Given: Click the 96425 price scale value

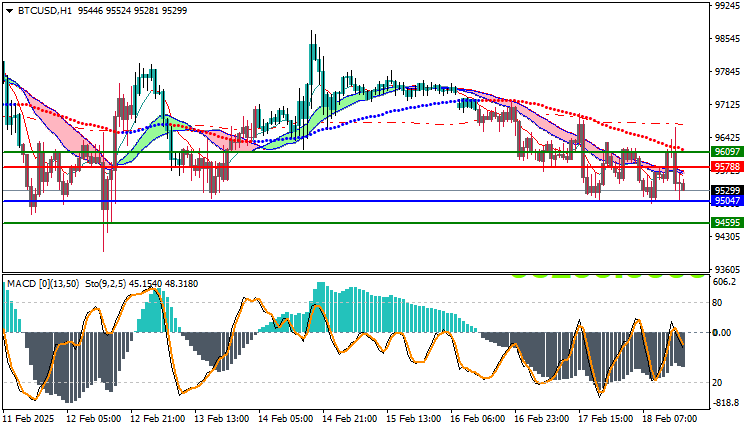Looking at the screenshot, I should tap(727, 138).
